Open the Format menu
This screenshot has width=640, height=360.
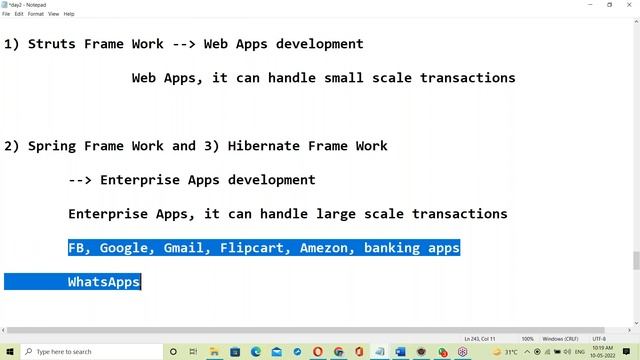click(36, 14)
